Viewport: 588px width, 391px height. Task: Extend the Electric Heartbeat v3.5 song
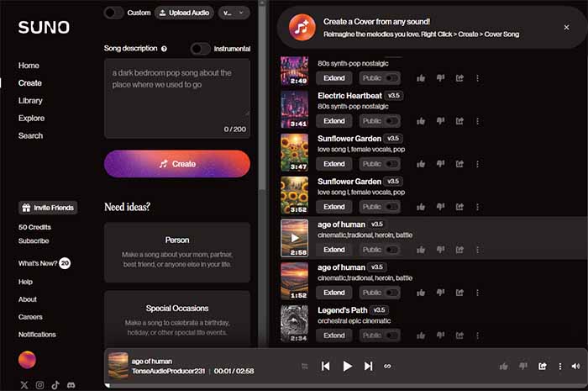(x=333, y=121)
